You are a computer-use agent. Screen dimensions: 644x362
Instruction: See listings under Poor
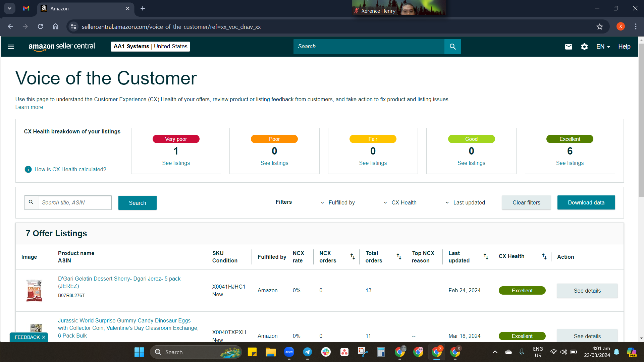coord(274,163)
